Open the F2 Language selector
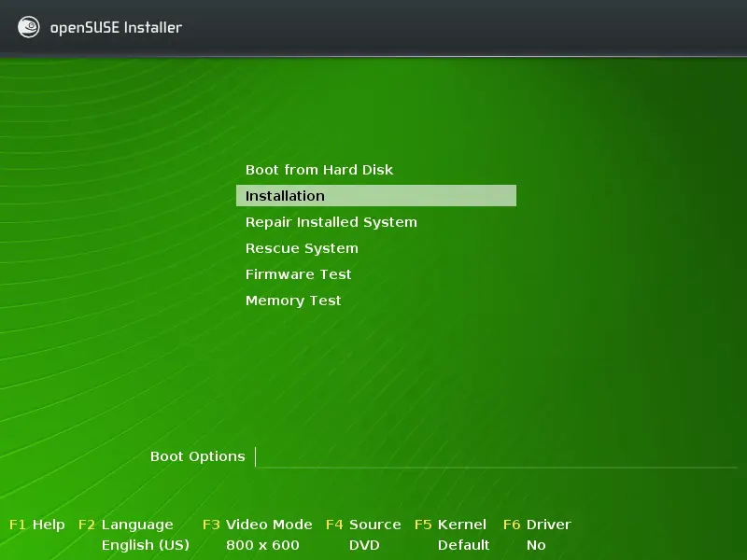 [125, 525]
